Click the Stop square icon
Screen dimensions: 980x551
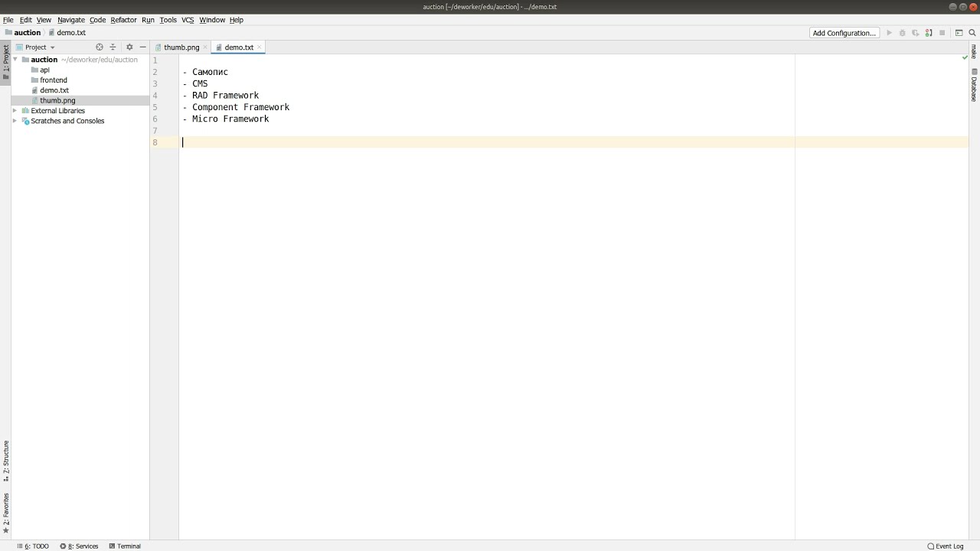(942, 33)
